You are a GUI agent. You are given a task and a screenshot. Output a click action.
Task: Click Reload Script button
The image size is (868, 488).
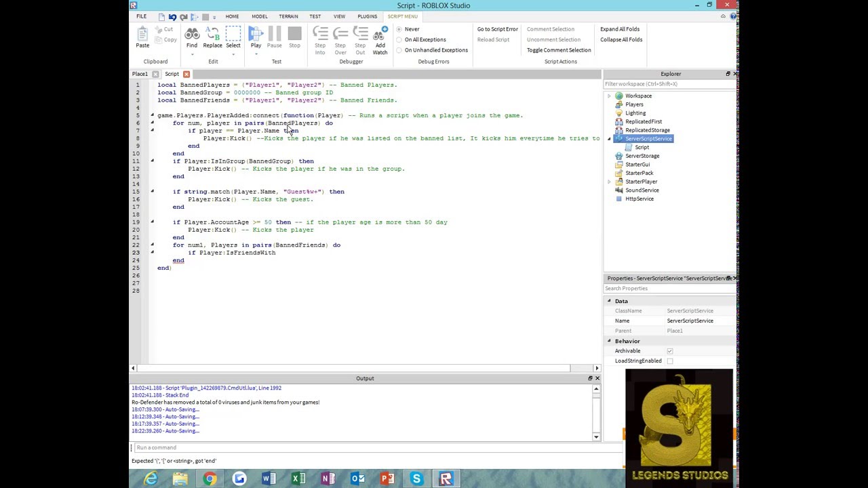pyautogui.click(x=493, y=39)
